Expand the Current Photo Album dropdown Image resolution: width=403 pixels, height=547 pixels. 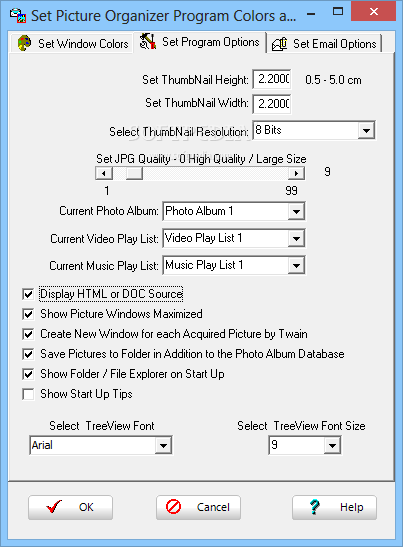[x=296, y=211]
